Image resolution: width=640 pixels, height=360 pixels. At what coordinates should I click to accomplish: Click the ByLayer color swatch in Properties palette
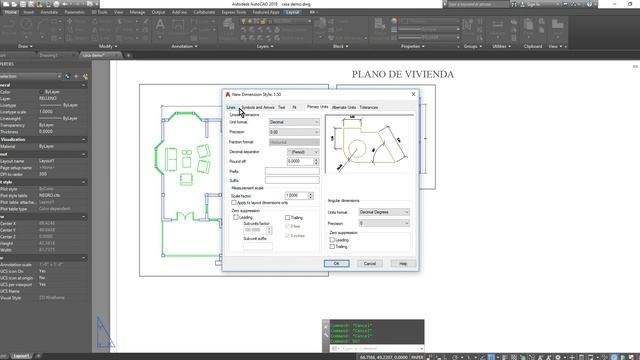(x=41, y=92)
